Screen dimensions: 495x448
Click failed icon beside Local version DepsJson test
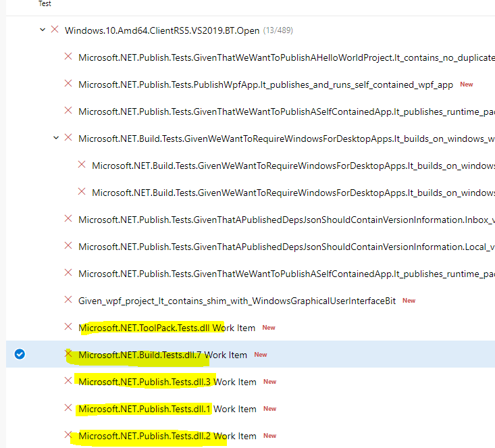click(x=68, y=245)
